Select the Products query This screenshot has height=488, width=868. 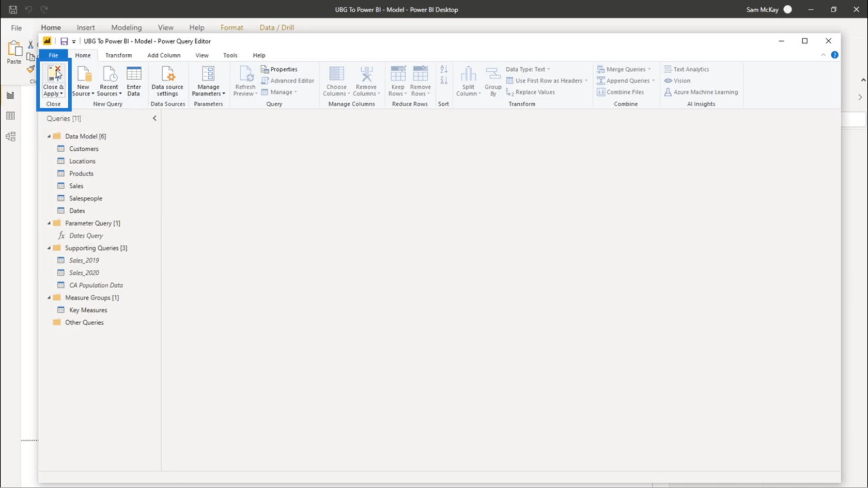(81, 174)
